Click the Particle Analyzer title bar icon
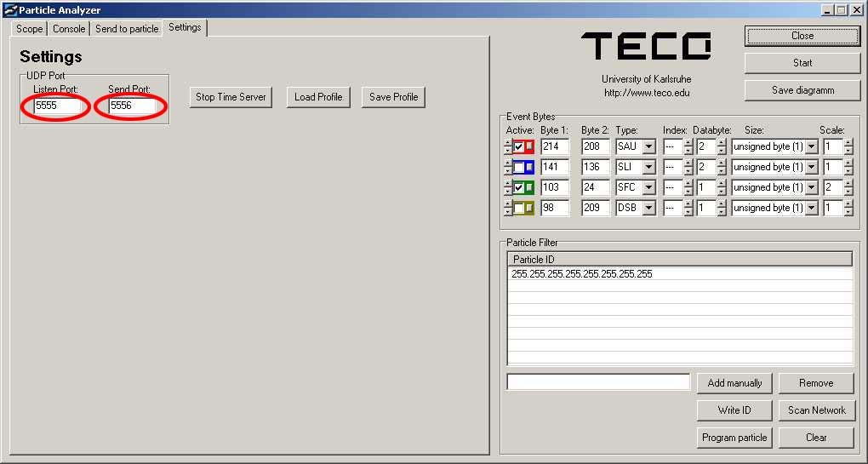The height and width of the screenshot is (464, 868). 10,10
